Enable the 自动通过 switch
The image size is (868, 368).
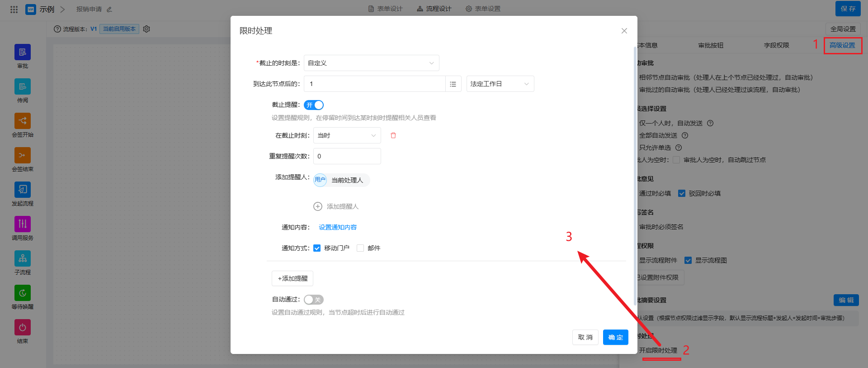click(314, 300)
